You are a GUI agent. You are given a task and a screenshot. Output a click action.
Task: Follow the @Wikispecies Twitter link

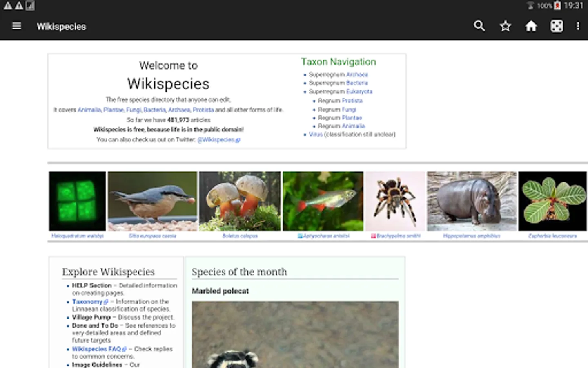218,140
